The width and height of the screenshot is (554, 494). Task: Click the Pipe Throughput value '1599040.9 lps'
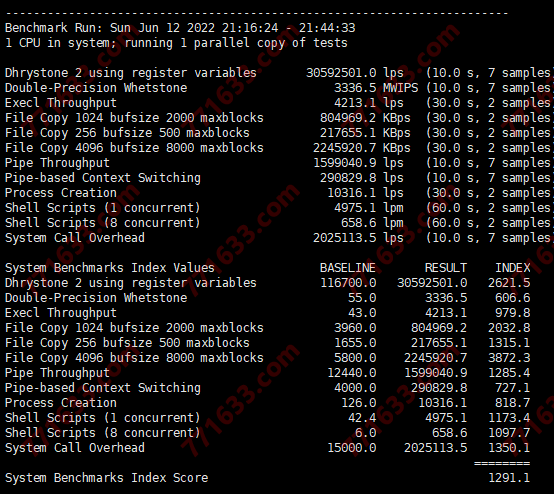point(358,163)
